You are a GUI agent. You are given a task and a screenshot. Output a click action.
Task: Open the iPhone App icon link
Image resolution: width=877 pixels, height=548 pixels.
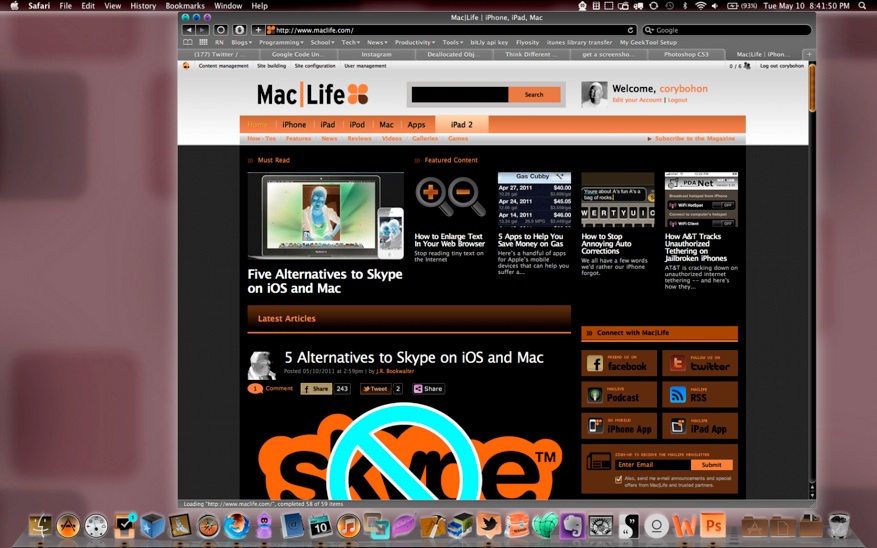tap(595, 426)
